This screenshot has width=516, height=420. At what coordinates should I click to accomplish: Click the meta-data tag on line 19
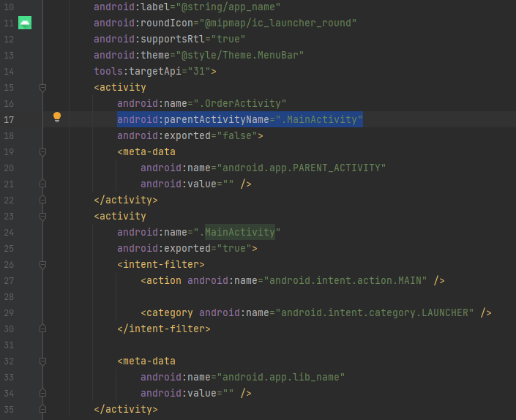[146, 152]
